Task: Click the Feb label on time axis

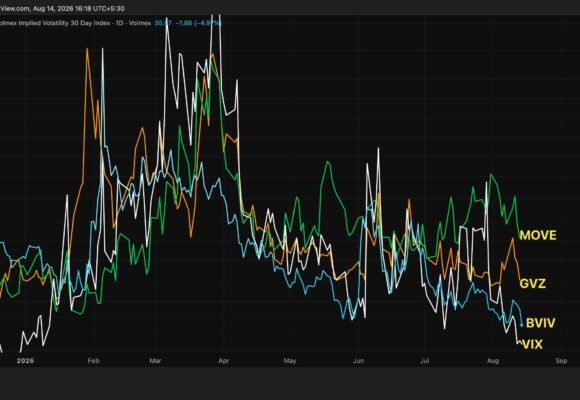Action: 94,361
